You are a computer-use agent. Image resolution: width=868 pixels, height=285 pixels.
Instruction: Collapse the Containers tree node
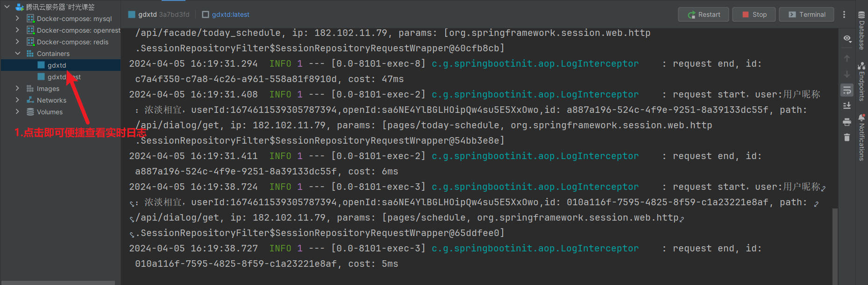click(17, 54)
